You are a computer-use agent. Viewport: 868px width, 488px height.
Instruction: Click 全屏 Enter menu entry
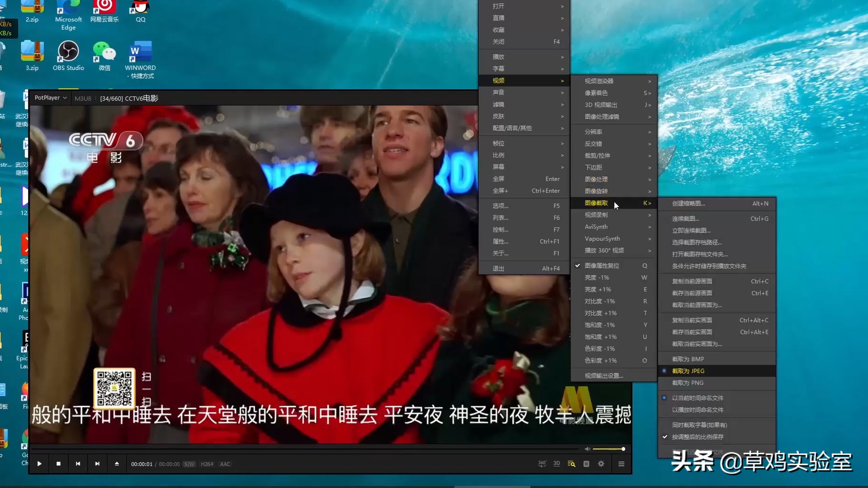[x=524, y=179]
